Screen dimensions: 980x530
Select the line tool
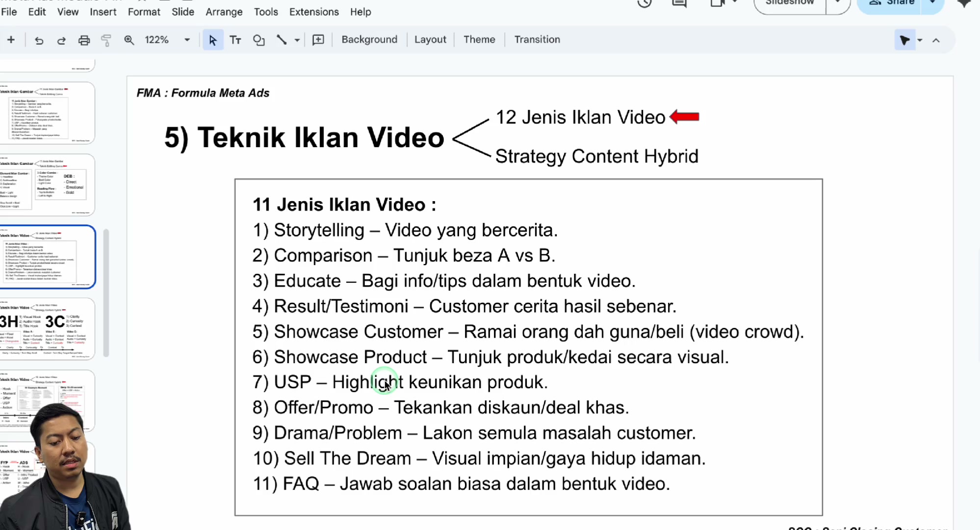(x=282, y=40)
